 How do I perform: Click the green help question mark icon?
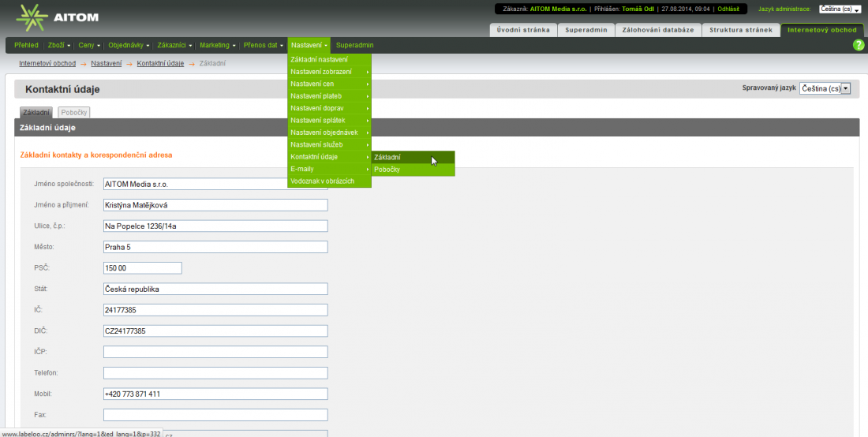coord(859,45)
